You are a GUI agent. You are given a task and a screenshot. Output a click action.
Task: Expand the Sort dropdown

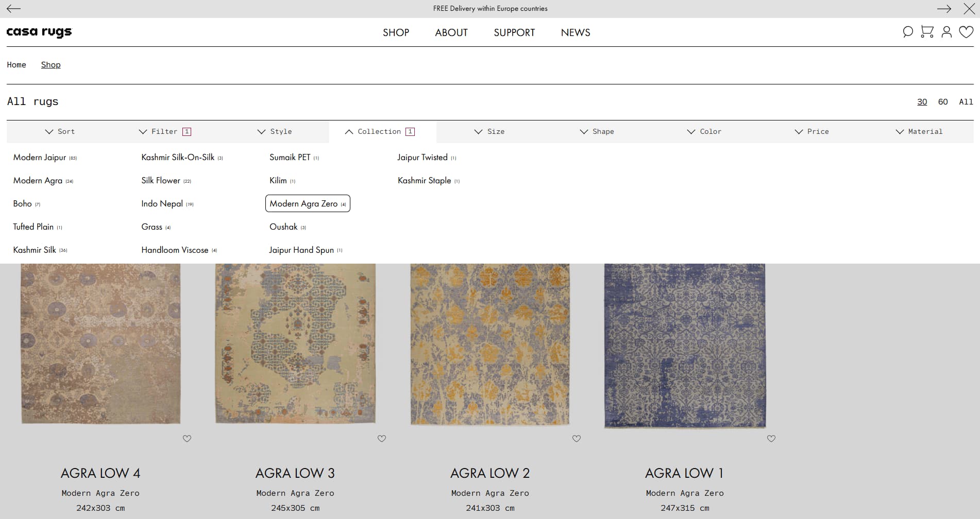pyautogui.click(x=60, y=132)
